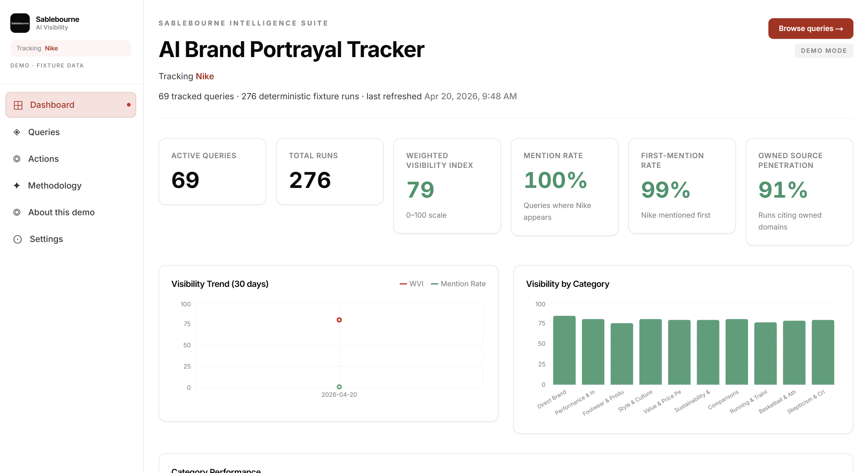Image resolution: width=868 pixels, height=473 pixels.
Task: Click the Queries diamond icon
Action: [17, 132]
